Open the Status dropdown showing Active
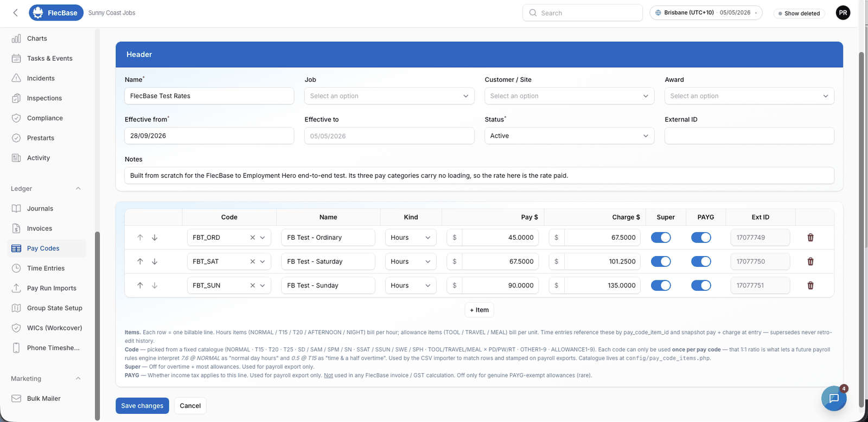Screen dimensions: 868x422 click(570, 136)
